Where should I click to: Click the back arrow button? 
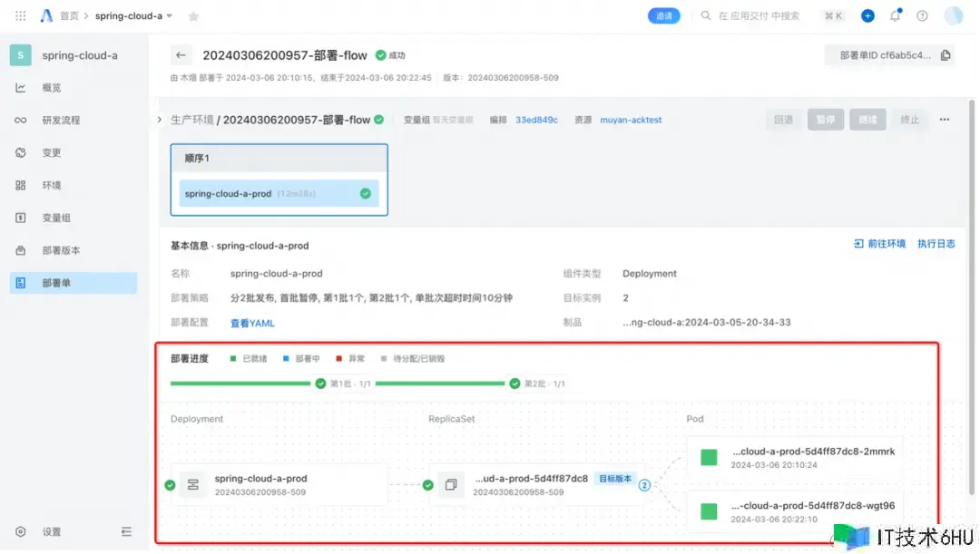click(182, 55)
